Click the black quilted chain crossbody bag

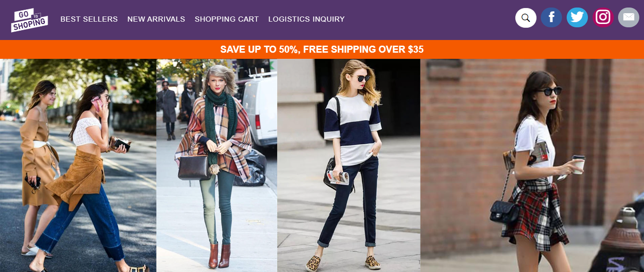504,211
